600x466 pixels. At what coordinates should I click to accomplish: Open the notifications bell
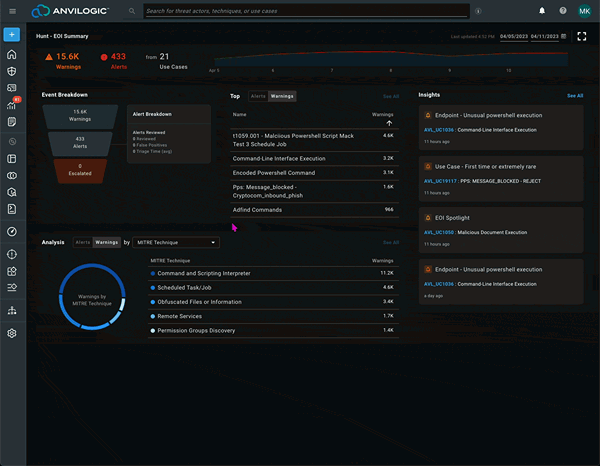pyautogui.click(x=542, y=11)
